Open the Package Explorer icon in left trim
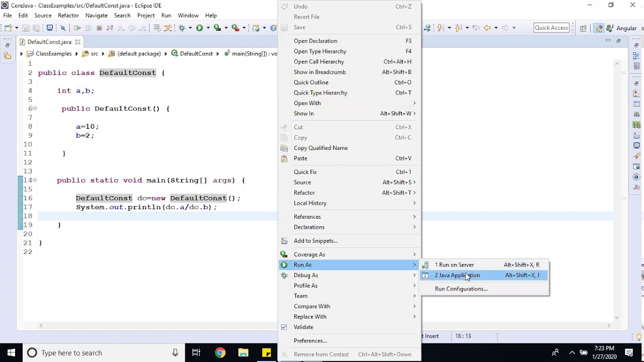 tap(8, 56)
